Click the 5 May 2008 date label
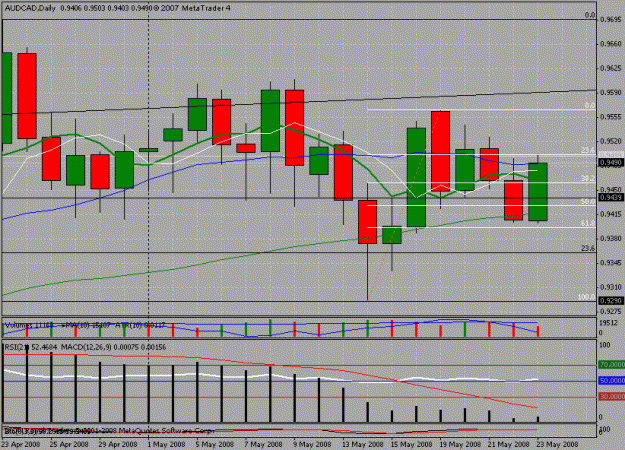Viewport: 625px width, 450px height. click(215, 444)
